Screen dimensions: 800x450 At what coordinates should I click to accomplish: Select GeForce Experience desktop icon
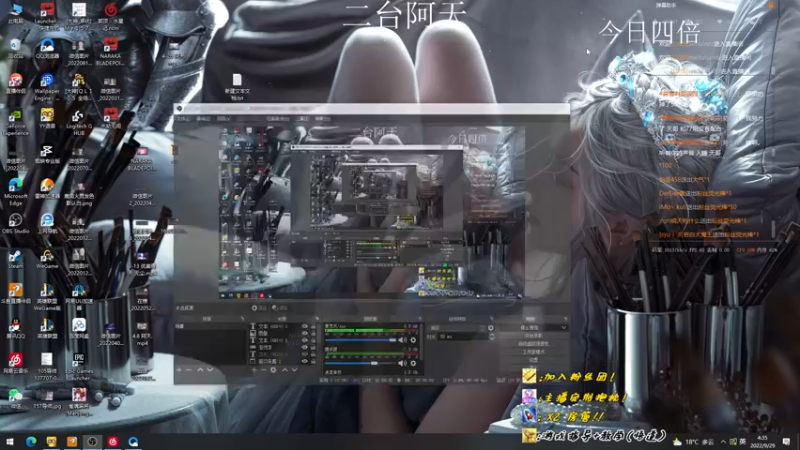pyautogui.click(x=15, y=122)
